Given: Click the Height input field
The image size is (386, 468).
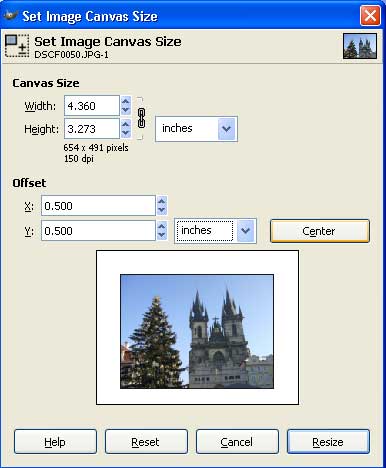Looking at the screenshot, I should [x=92, y=129].
